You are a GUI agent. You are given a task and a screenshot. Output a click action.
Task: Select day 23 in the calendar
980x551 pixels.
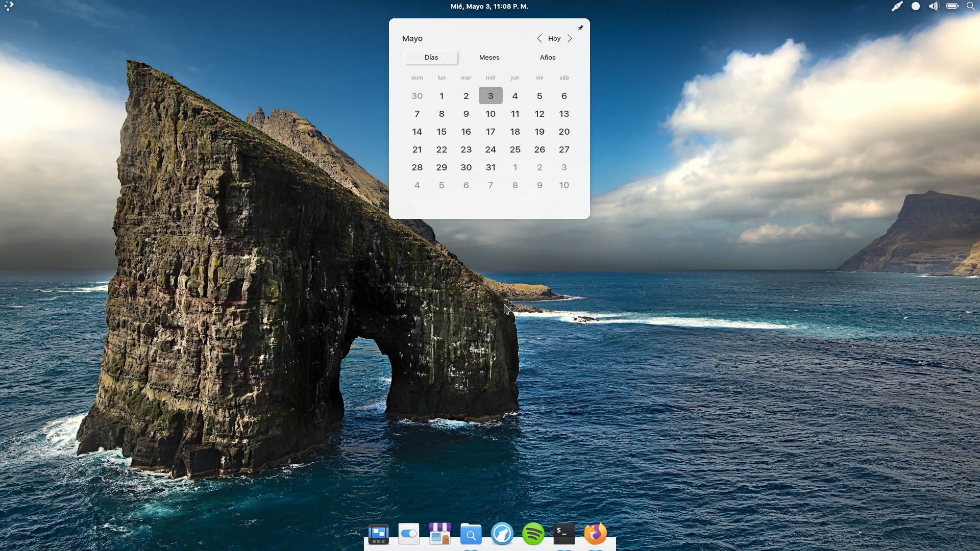(x=466, y=149)
